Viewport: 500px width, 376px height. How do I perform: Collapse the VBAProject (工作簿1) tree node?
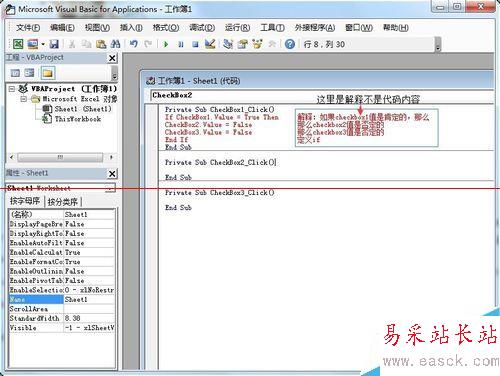[12, 89]
